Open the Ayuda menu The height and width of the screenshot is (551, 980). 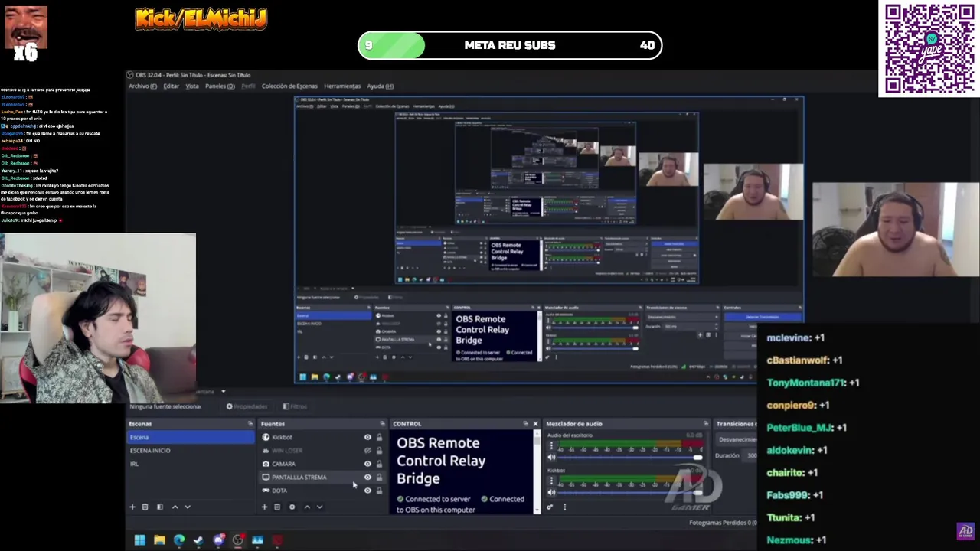[x=381, y=86]
